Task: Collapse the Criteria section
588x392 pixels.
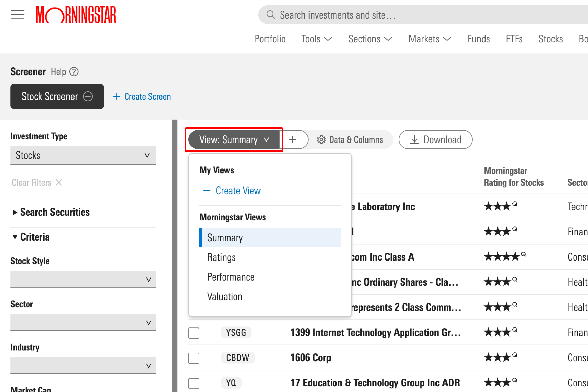Action: point(31,237)
